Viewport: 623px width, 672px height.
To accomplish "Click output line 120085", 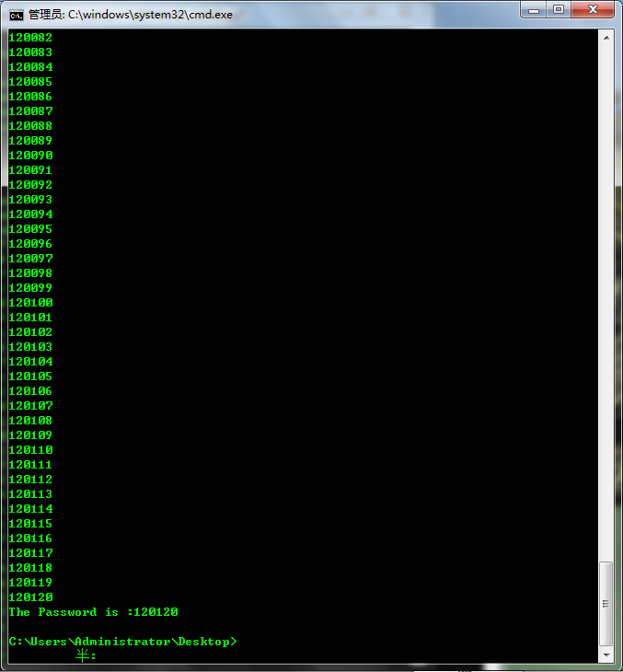I will 30,82.
